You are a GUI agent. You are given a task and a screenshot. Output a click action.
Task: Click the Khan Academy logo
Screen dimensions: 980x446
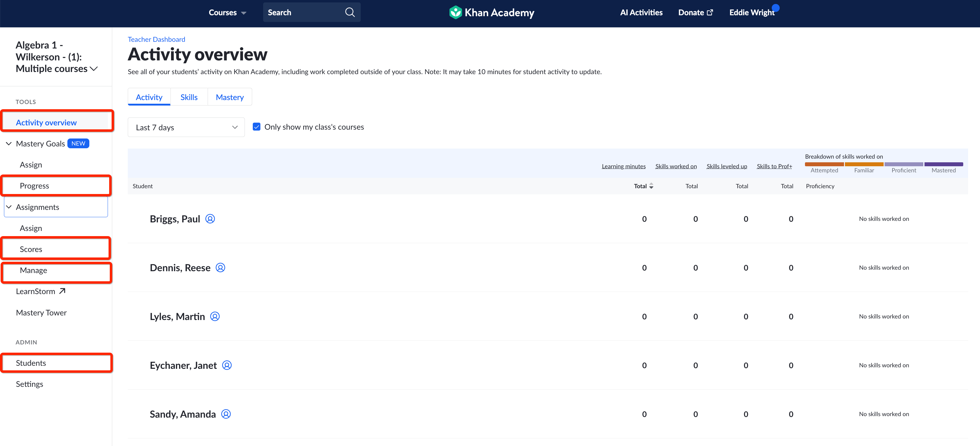point(491,12)
